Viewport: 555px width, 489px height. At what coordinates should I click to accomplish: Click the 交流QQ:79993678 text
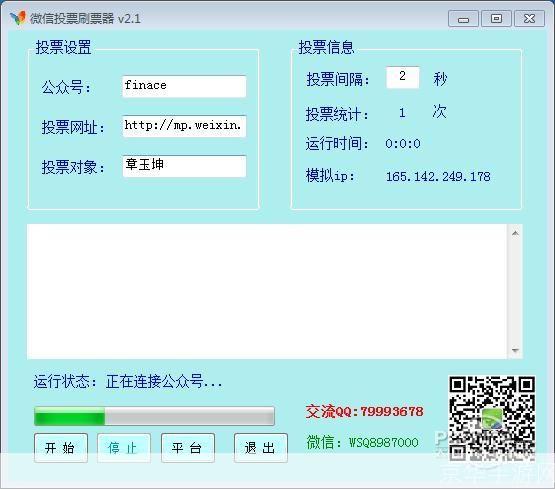tap(364, 411)
